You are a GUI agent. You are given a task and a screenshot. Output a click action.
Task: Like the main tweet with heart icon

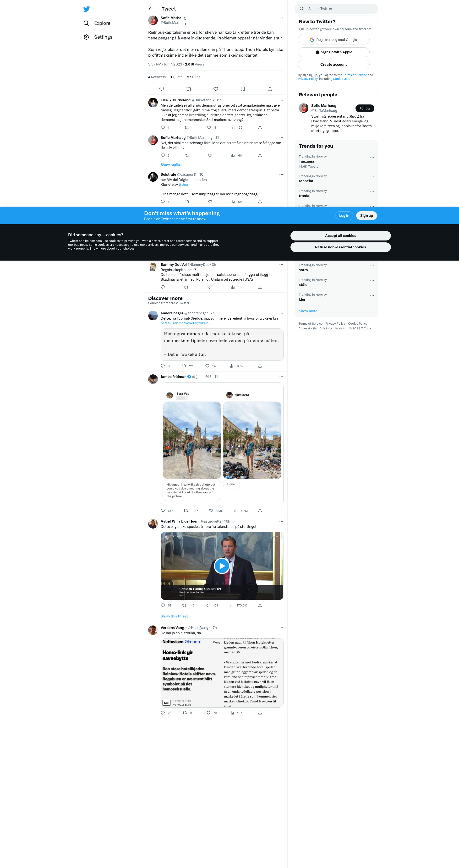216,89
